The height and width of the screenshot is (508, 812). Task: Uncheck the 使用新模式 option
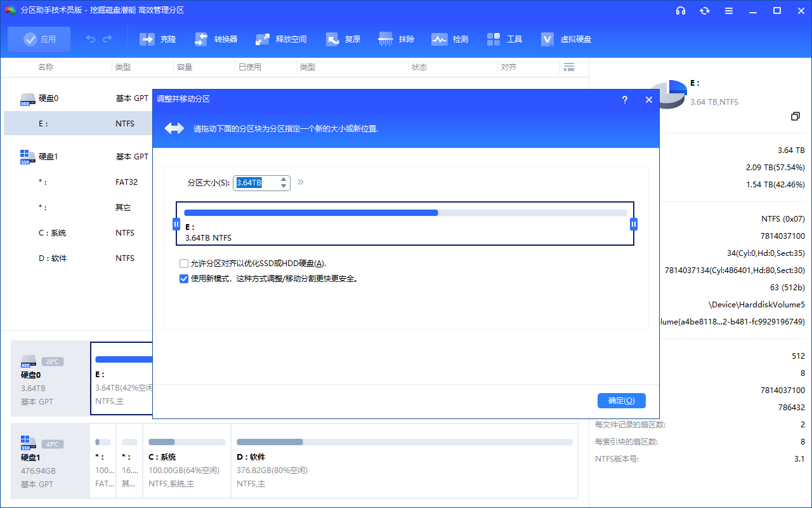coord(184,278)
